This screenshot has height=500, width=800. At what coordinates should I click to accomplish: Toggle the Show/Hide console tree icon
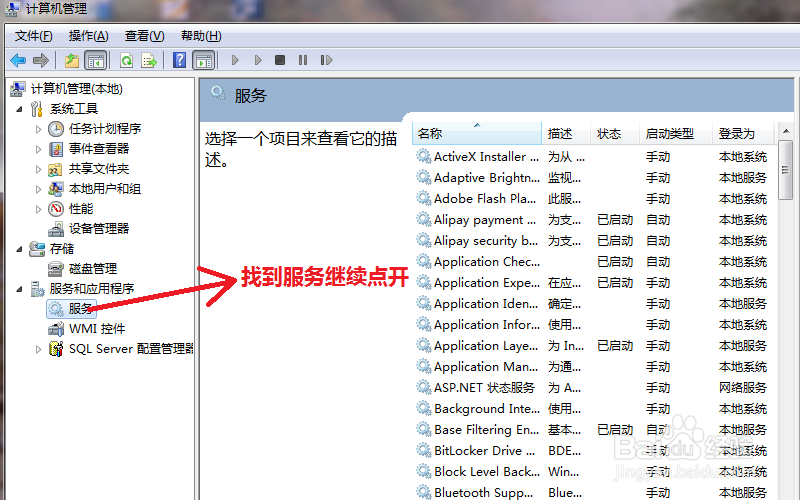point(95,60)
